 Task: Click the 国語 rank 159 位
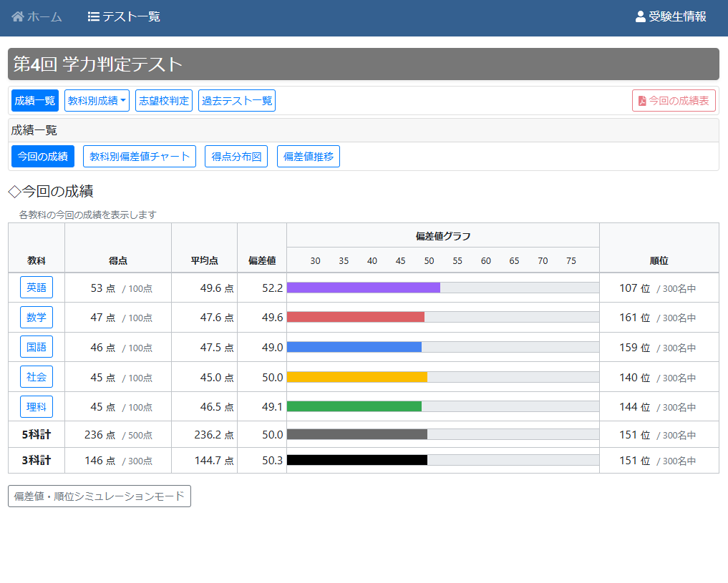coord(635,348)
